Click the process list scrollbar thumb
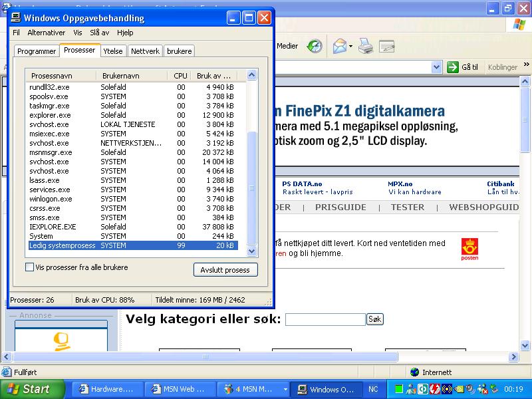This screenshot has width=532, height=399. [252, 188]
